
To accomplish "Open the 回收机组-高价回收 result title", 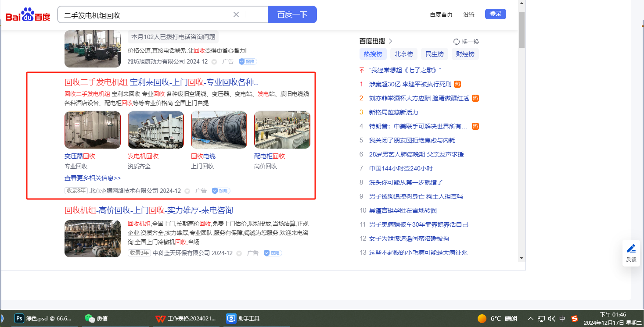I will (149, 210).
